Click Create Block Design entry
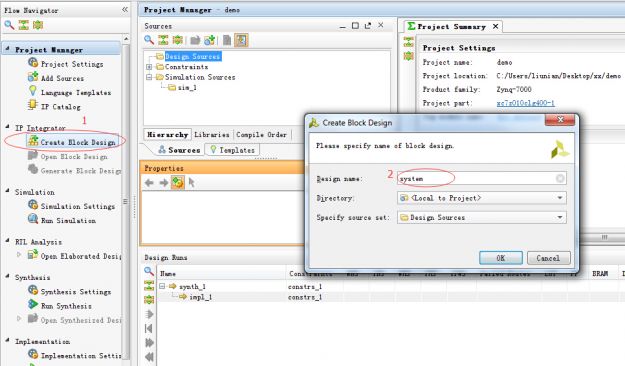 click(78, 142)
